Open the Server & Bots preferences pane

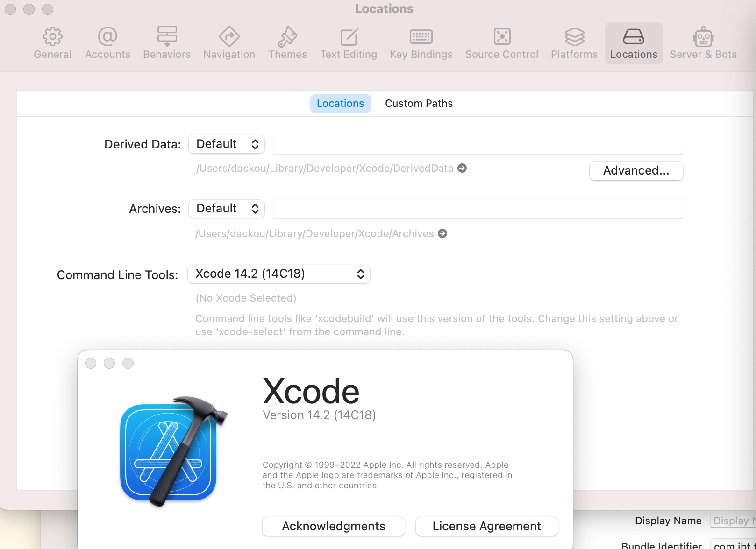tap(703, 43)
